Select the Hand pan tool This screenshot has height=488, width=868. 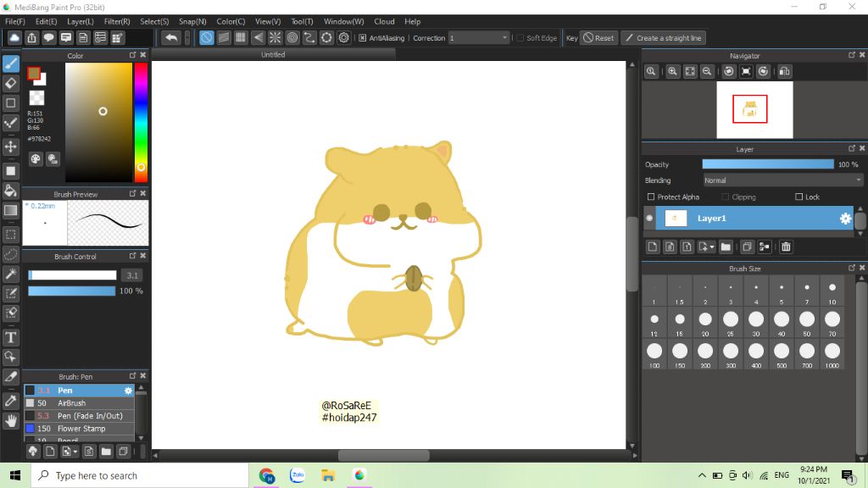point(11,420)
